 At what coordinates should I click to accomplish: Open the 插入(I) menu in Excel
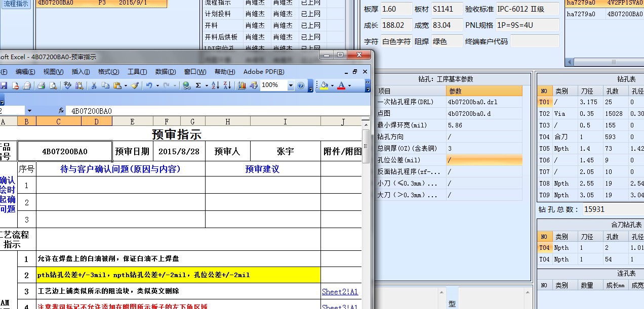(x=81, y=72)
